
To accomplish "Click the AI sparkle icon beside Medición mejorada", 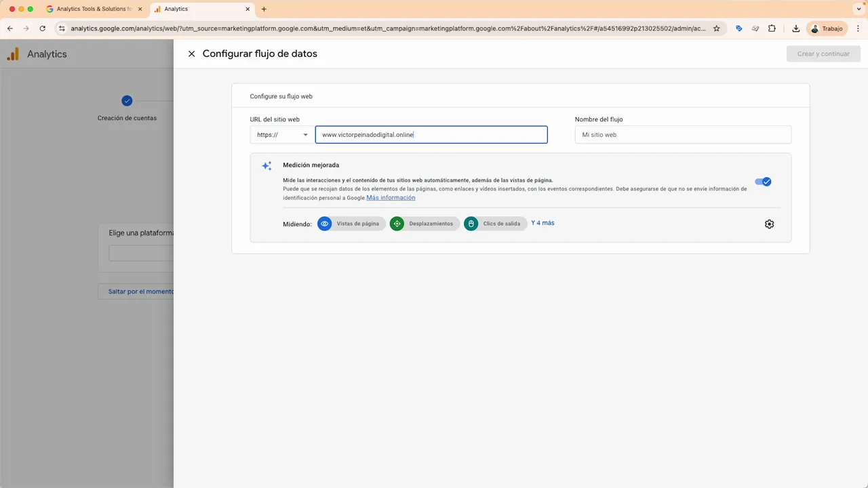I will click(x=267, y=165).
